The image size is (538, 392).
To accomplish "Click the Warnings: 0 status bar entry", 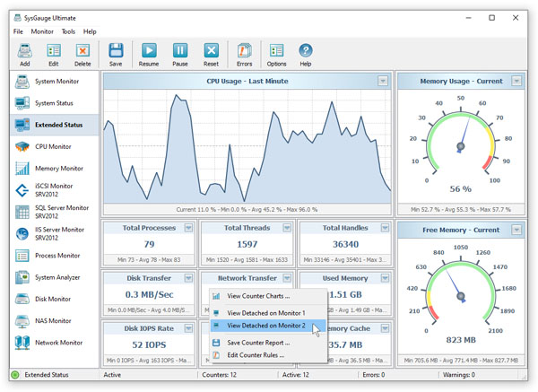I will pyautogui.click(x=459, y=375).
